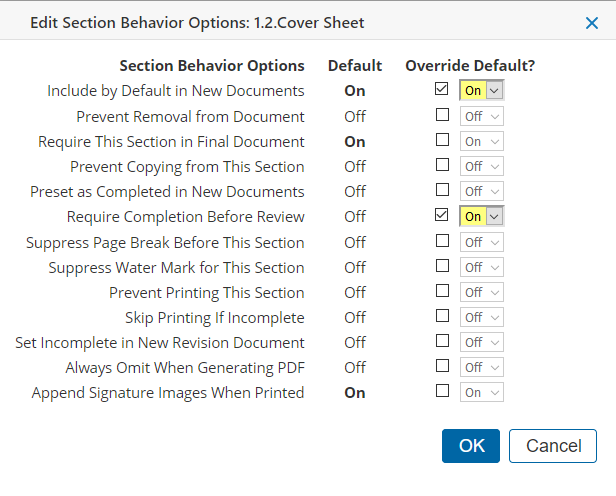The image size is (616, 496).
Task: Uncheck override for Include by Default in New Documents
Action: click(x=442, y=90)
